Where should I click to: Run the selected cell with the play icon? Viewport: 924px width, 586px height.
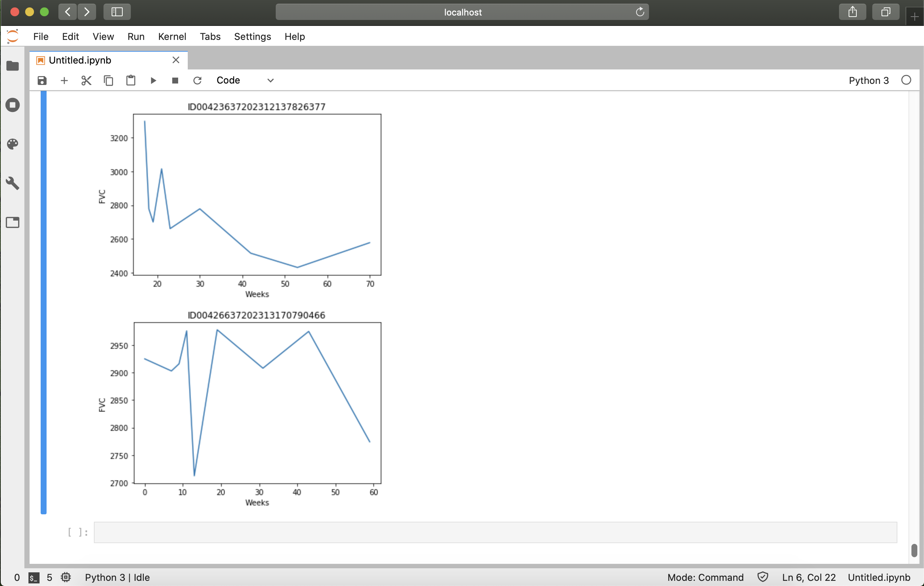point(153,81)
